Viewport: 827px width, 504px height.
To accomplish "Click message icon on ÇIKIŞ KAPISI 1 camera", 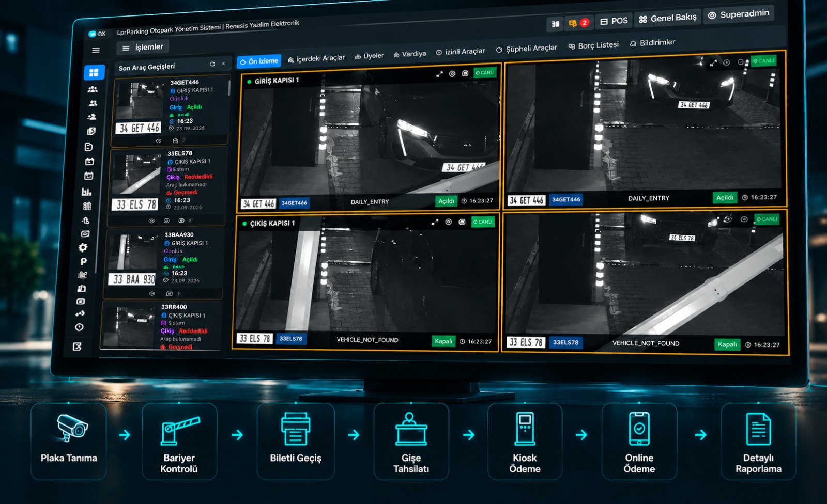I will point(462,222).
